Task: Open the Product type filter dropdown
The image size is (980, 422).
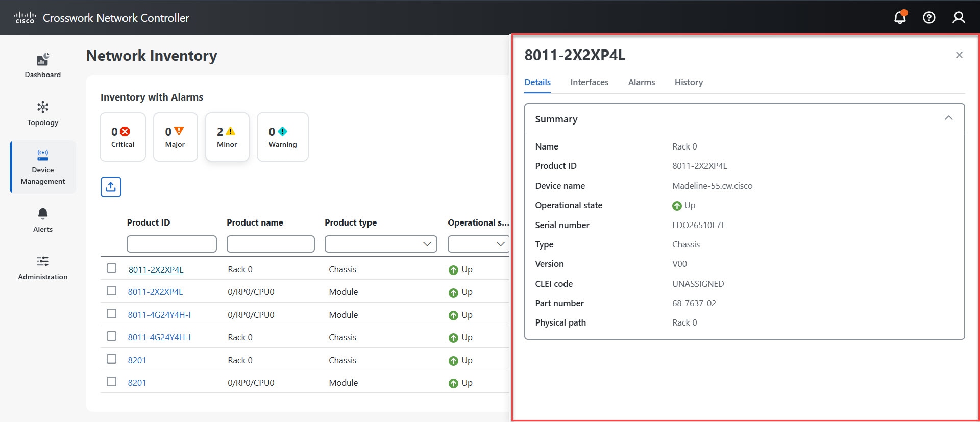Action: pyautogui.click(x=381, y=244)
